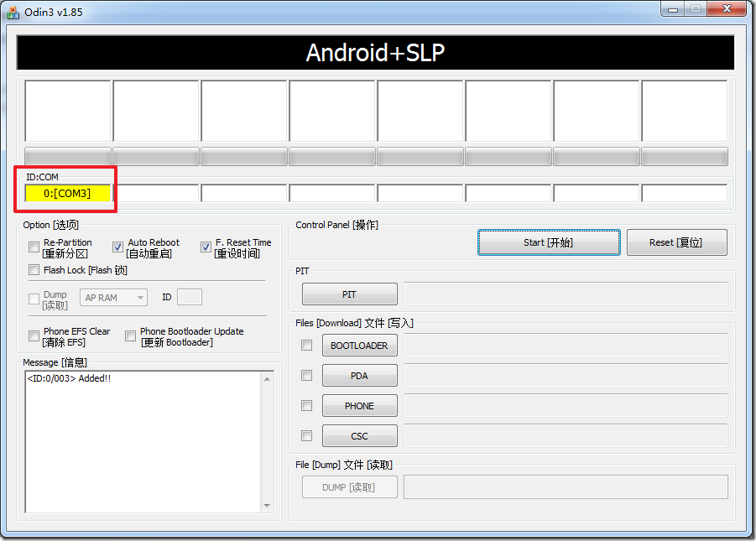
Task: Close the Odin3 window
Action: coord(727,9)
